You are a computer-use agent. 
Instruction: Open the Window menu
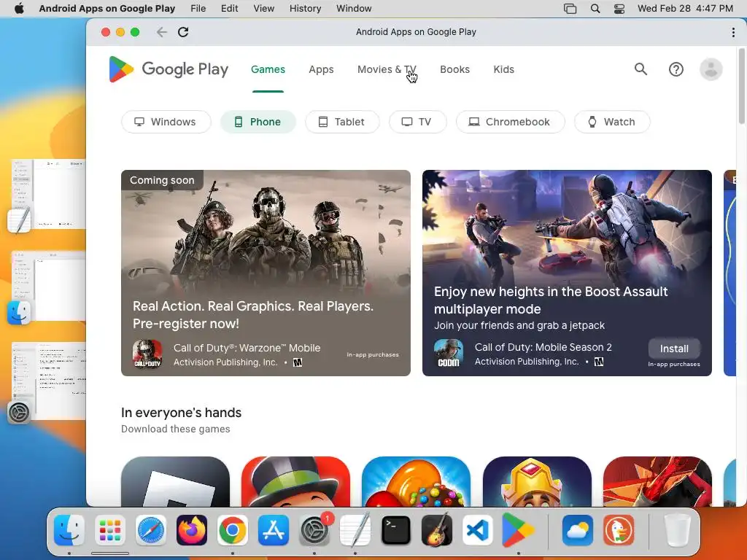tap(354, 9)
